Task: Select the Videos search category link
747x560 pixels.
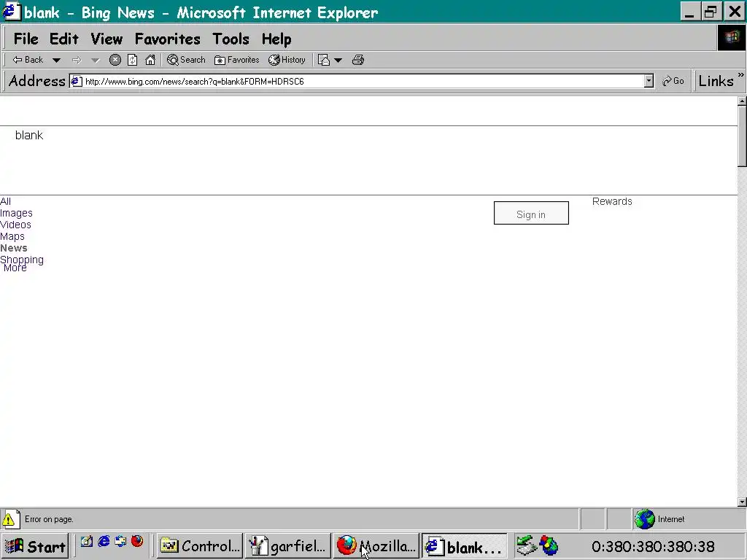Action: click(15, 225)
